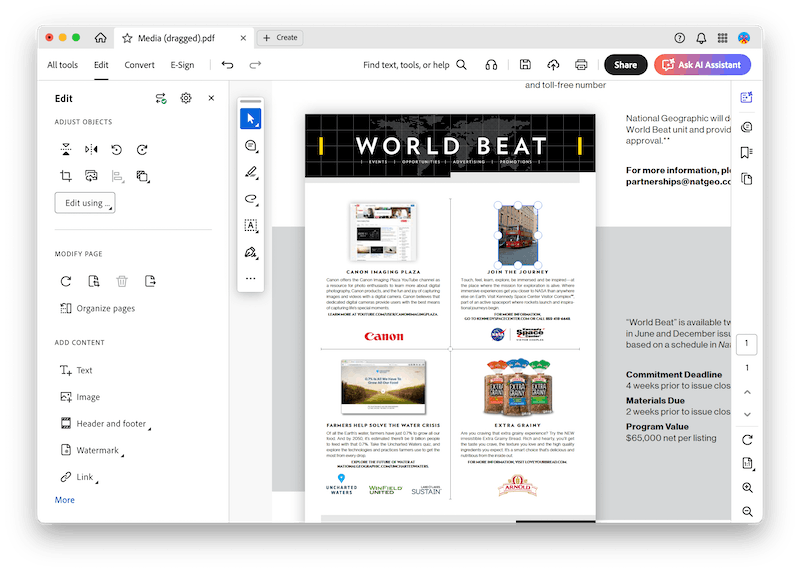This screenshot has width=800, height=572.
Task: Add Text content
Action: pos(76,370)
